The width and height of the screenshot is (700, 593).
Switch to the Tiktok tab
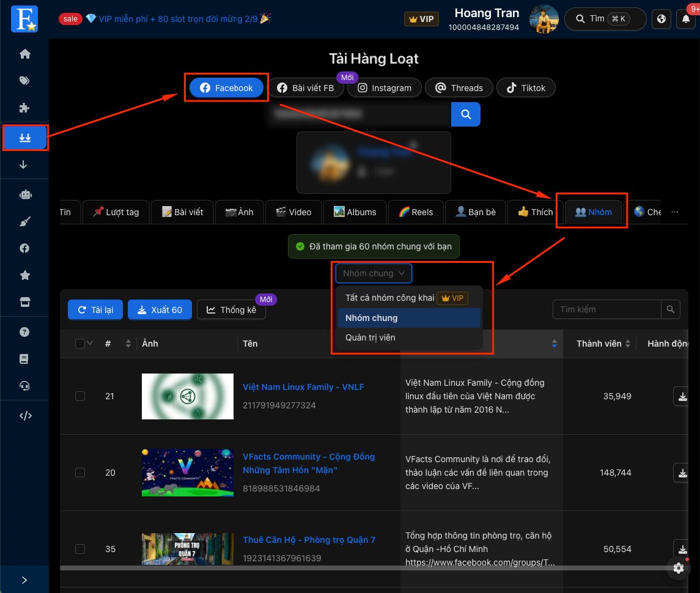coord(526,88)
